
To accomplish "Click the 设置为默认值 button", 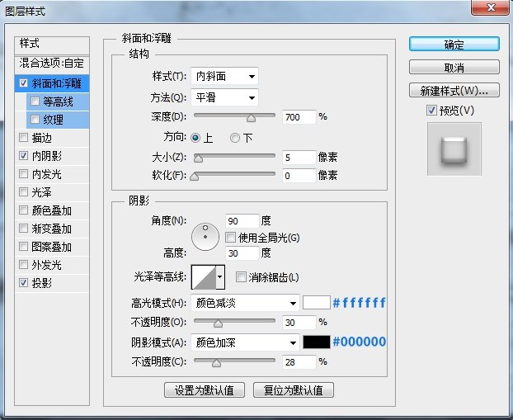I will coord(205,390).
